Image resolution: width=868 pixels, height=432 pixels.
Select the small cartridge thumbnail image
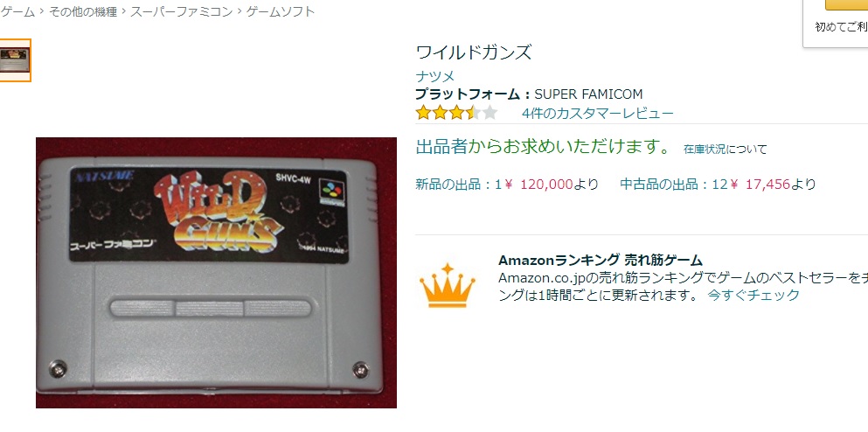(15, 60)
